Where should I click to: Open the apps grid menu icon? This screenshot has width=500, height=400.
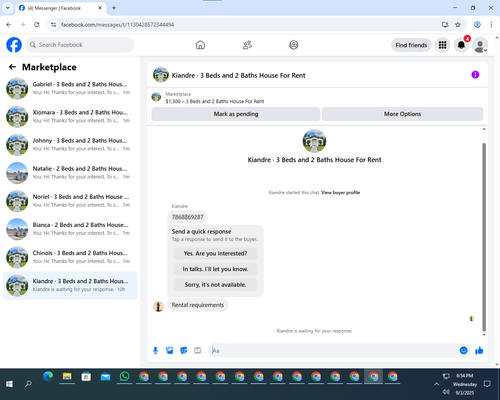pos(442,45)
